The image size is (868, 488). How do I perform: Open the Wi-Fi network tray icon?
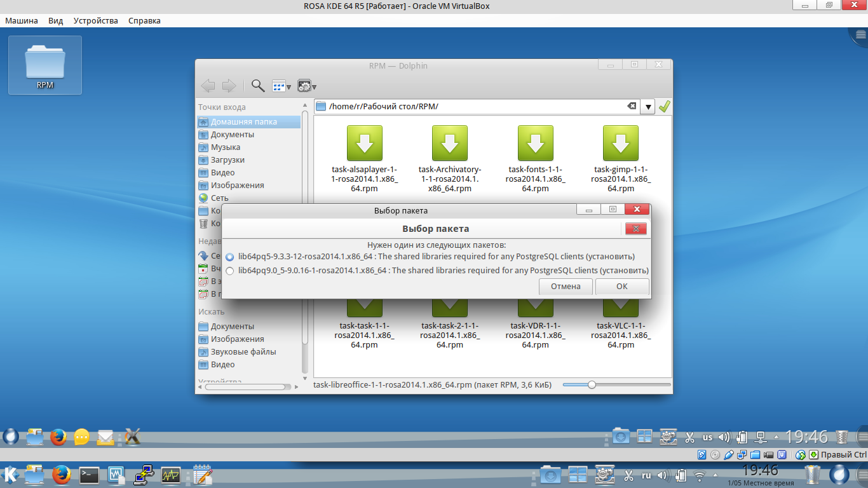[699, 475]
